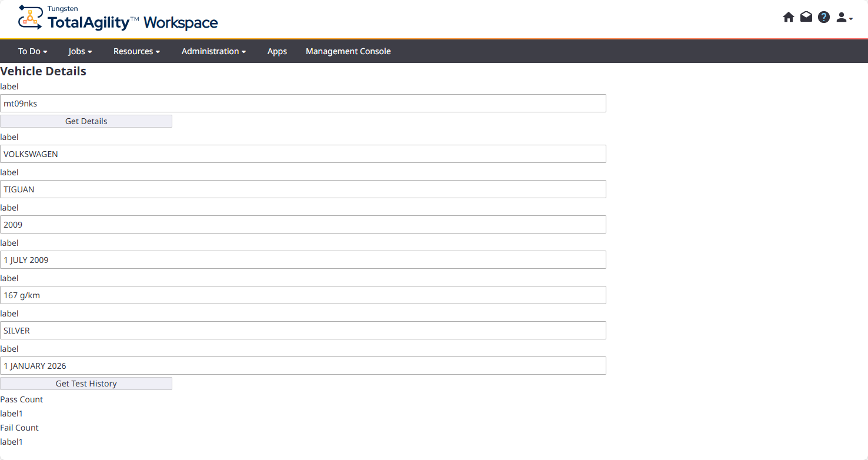Expand the Administration menu
Screen dimensions: 868x460
point(213,51)
